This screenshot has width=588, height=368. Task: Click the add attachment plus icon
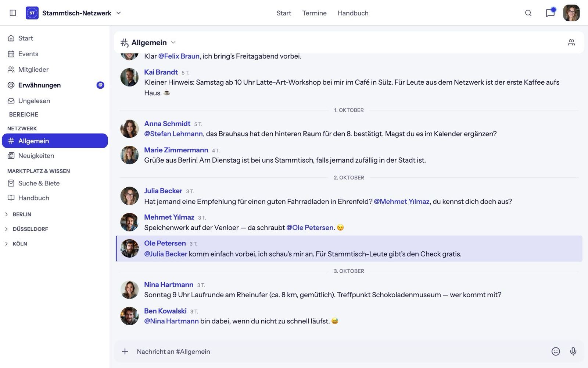tap(125, 351)
